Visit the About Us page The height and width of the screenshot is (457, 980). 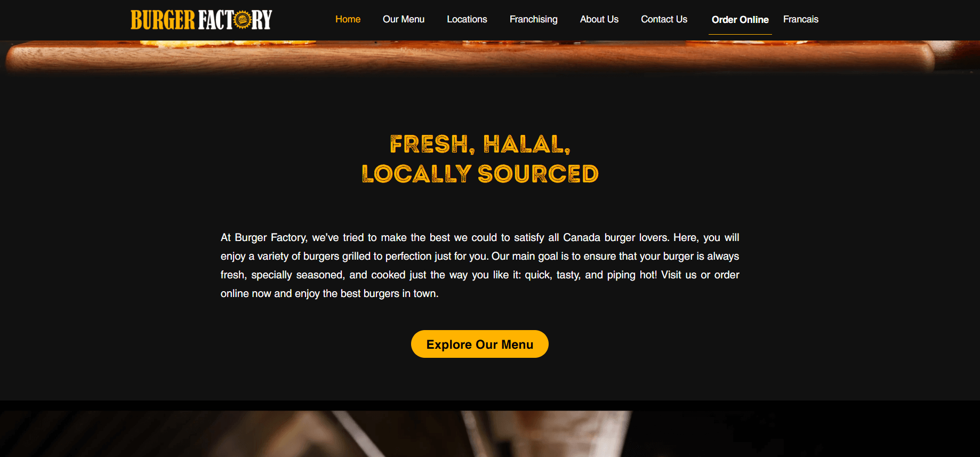(599, 19)
